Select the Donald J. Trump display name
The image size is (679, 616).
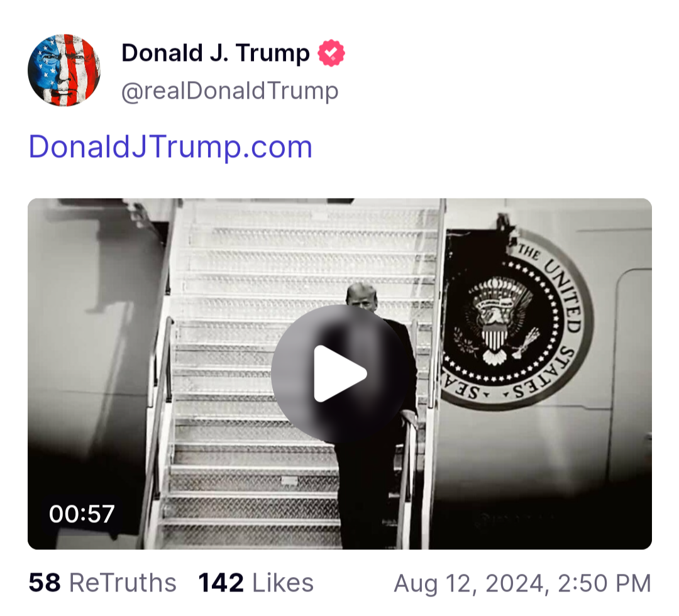(x=216, y=53)
